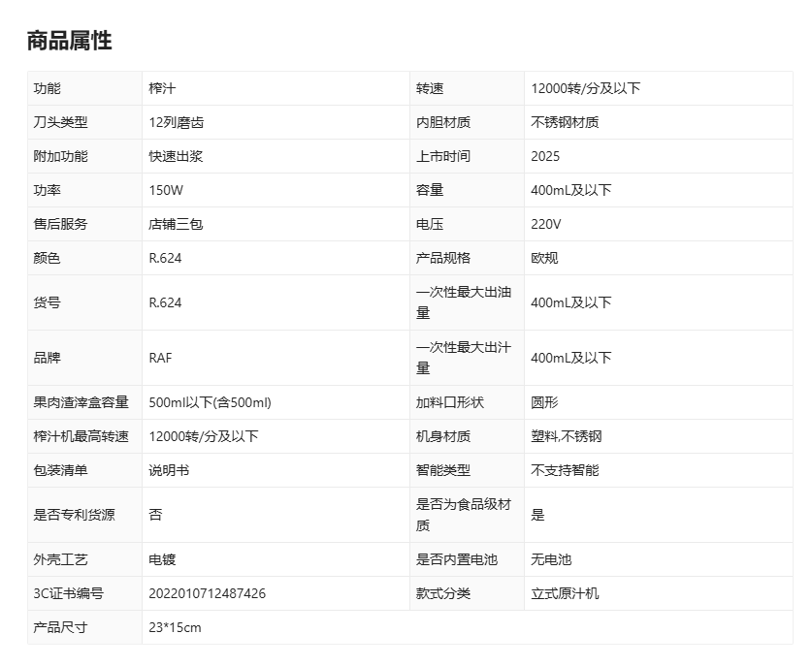This screenshot has width=812, height=666.
Task: Click the 上市时间 value 2025
Action: 545,156
